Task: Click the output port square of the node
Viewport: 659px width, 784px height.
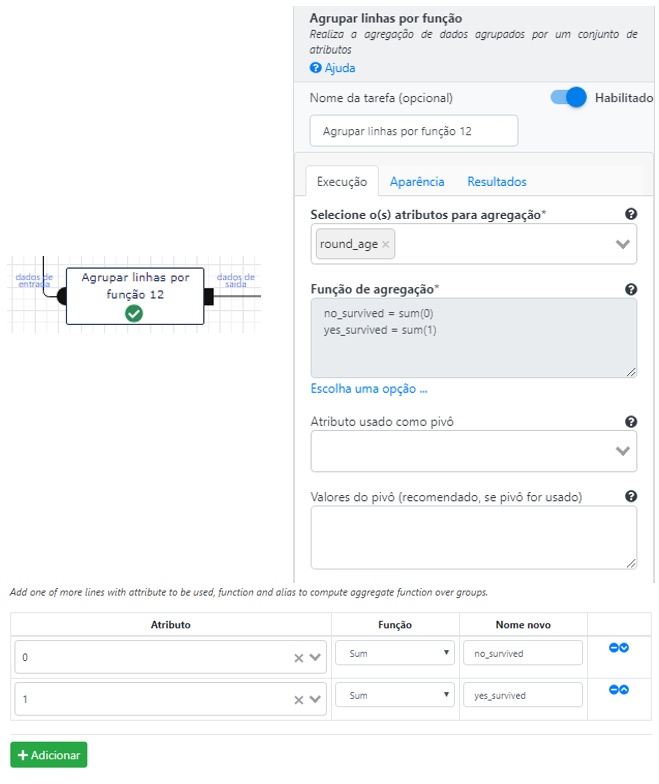Action: click(x=209, y=296)
